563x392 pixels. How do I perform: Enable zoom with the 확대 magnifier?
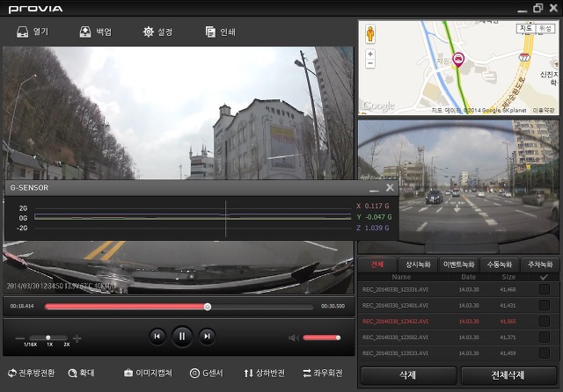click(81, 374)
